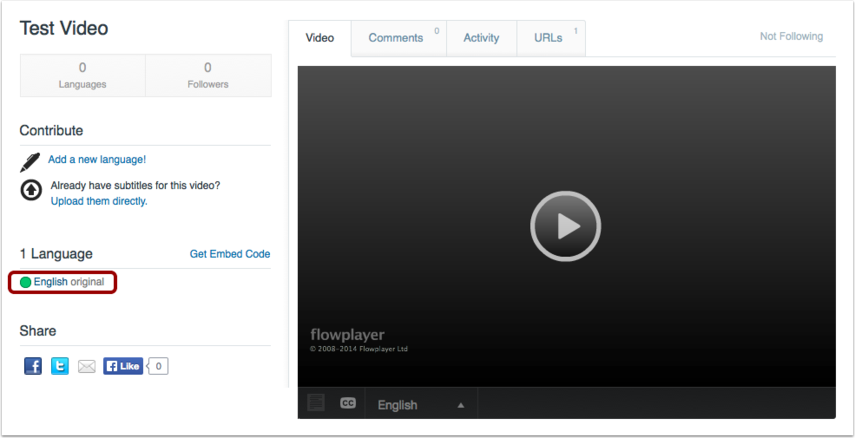Click the green status dot beside English
Screen dimensions: 855x438
coord(25,282)
